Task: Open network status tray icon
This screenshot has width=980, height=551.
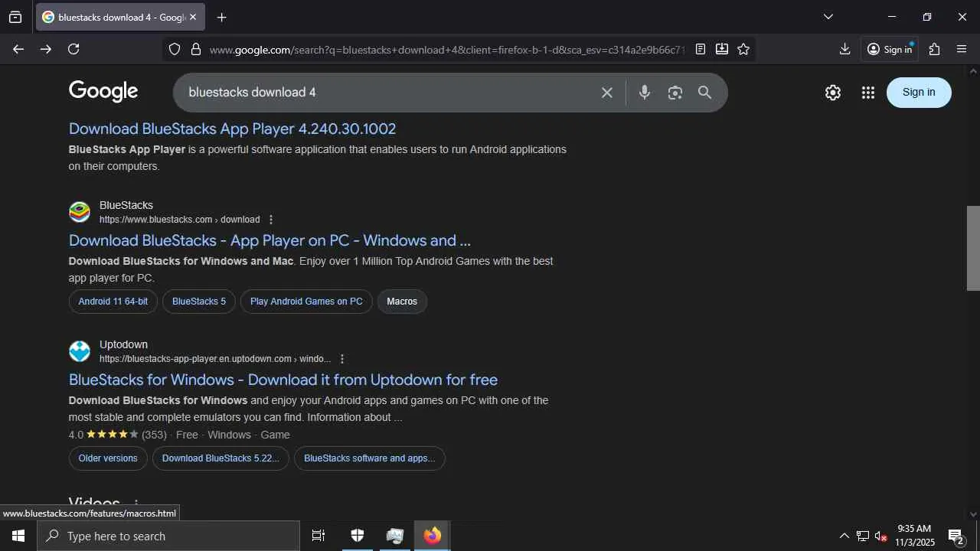Action: (862, 536)
